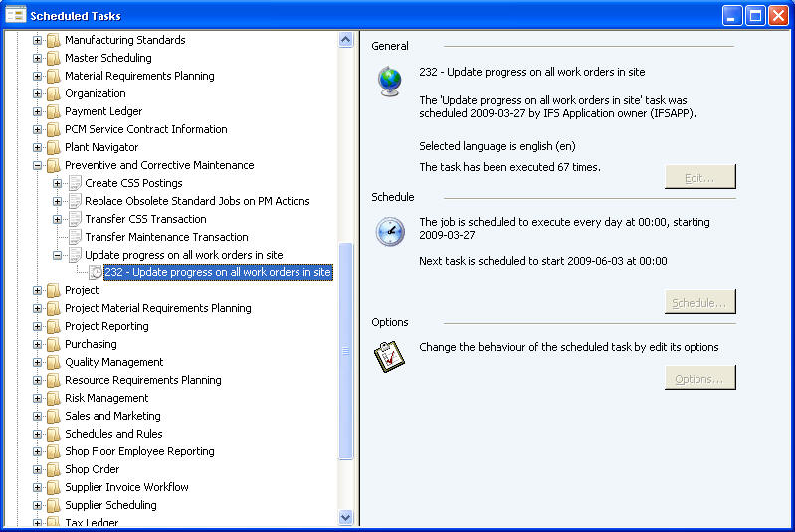Select Shop Floor Employee Reporting in tree
The width and height of the screenshot is (795, 532).
pyautogui.click(x=139, y=451)
